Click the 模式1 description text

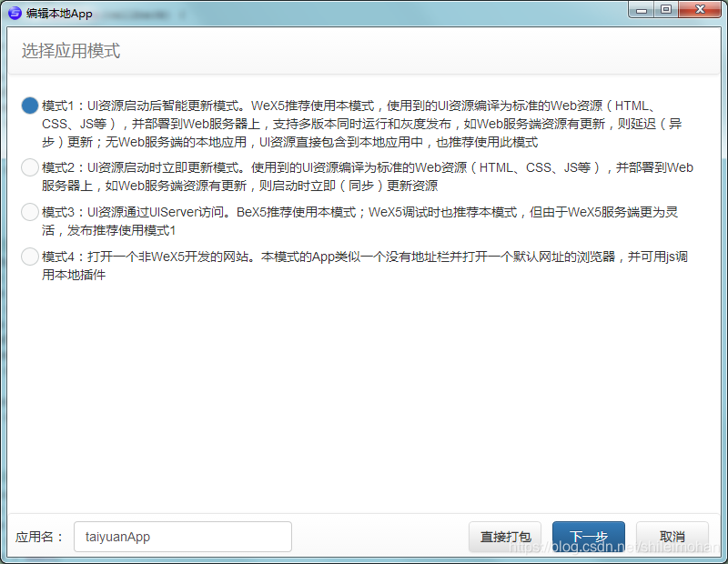click(362, 124)
